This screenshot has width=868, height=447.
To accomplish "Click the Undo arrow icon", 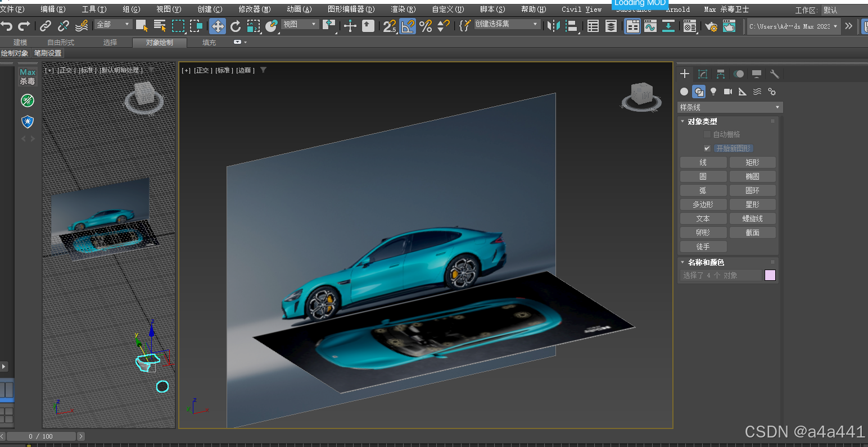I will coord(7,26).
